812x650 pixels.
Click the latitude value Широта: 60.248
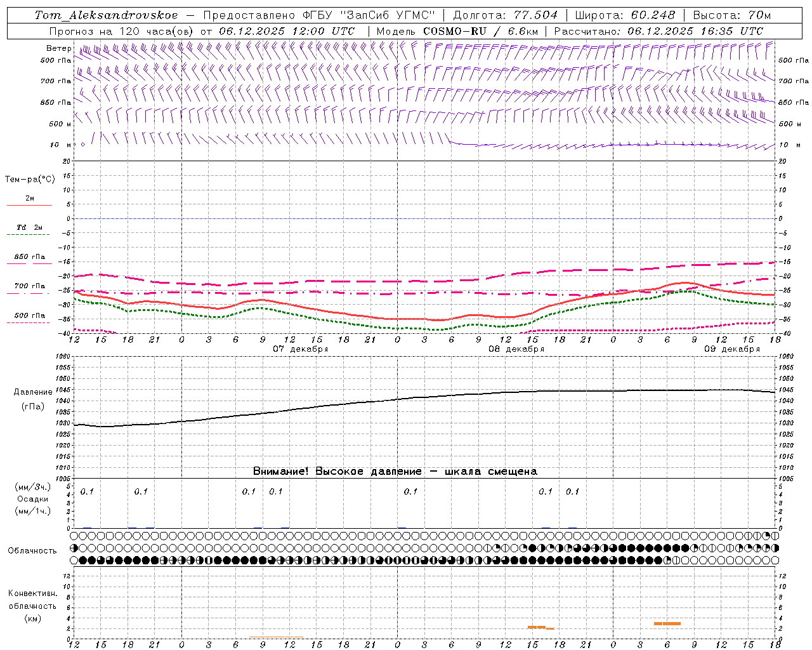tap(626, 15)
